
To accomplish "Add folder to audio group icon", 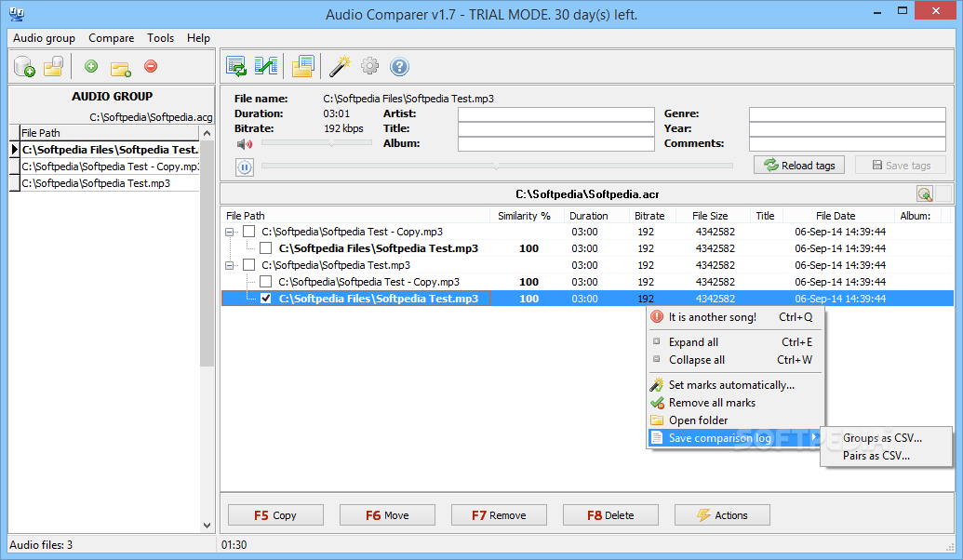I will tap(120, 68).
